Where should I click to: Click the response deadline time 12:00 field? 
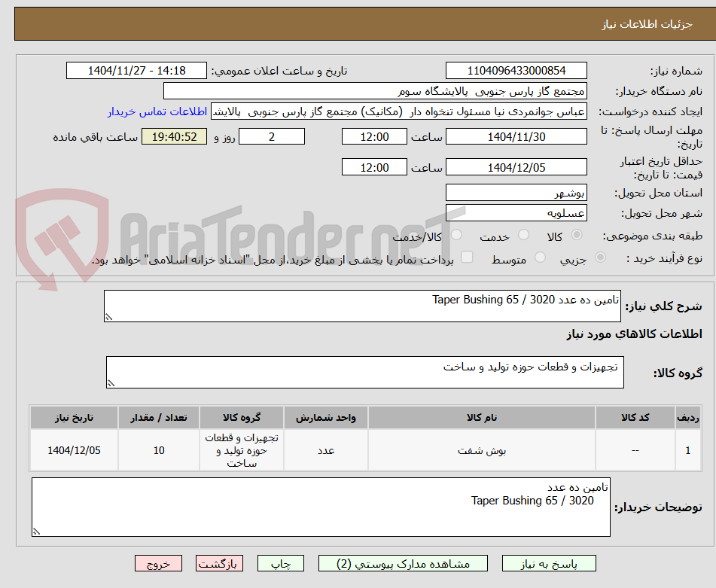coord(374,136)
